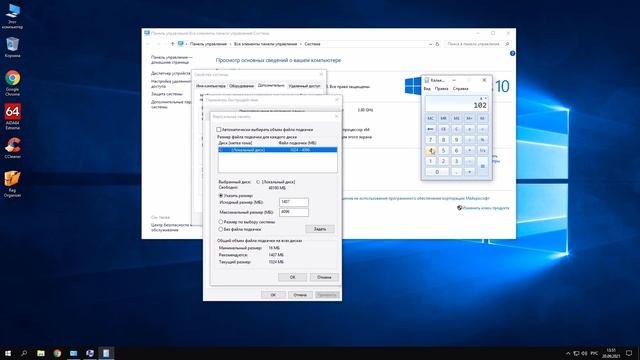The height and width of the screenshot is (360, 640).
Task: Click Отмена in virtual memory dialog
Action: click(x=324, y=277)
